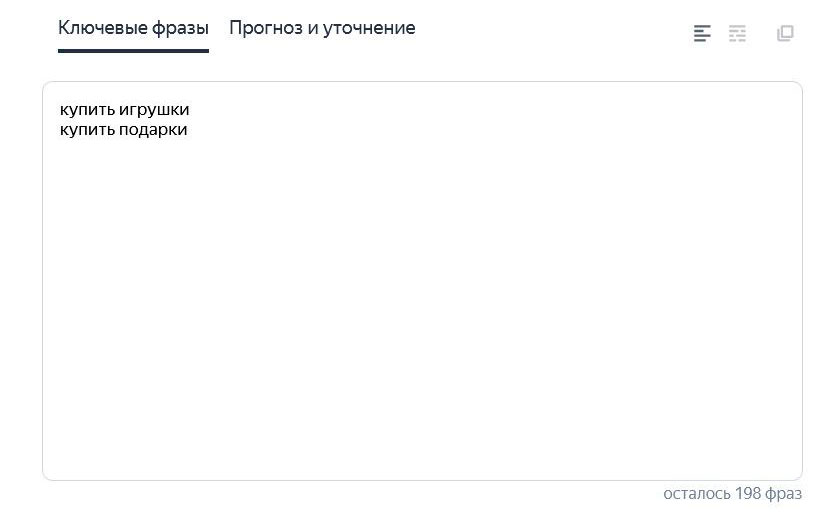Click the word 'фразы' in the active tab

coord(180,28)
